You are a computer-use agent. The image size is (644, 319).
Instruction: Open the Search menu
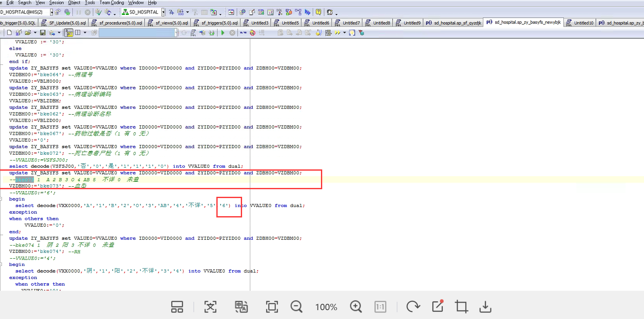[x=25, y=3]
